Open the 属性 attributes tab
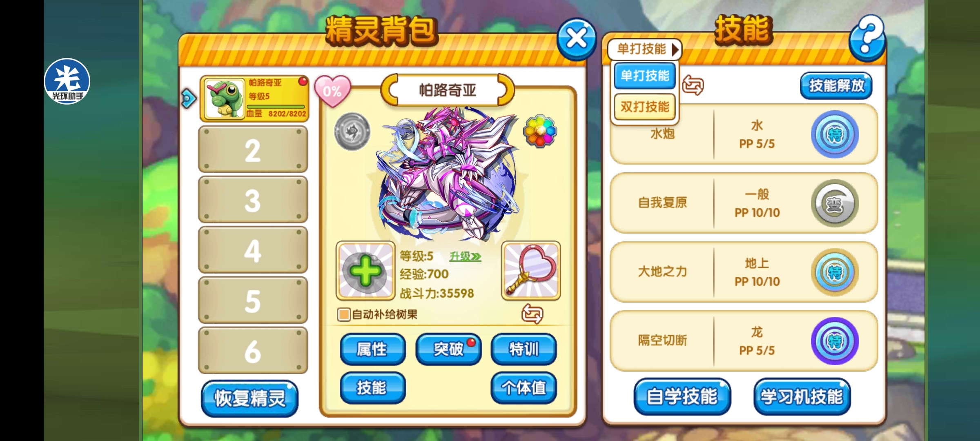Viewport: 980px width, 441px height. pyautogui.click(x=372, y=349)
